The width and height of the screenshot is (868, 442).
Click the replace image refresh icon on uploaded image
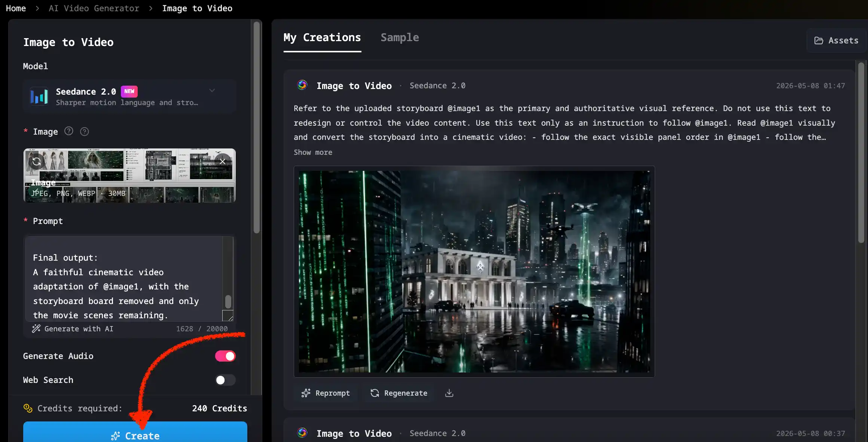(x=36, y=162)
